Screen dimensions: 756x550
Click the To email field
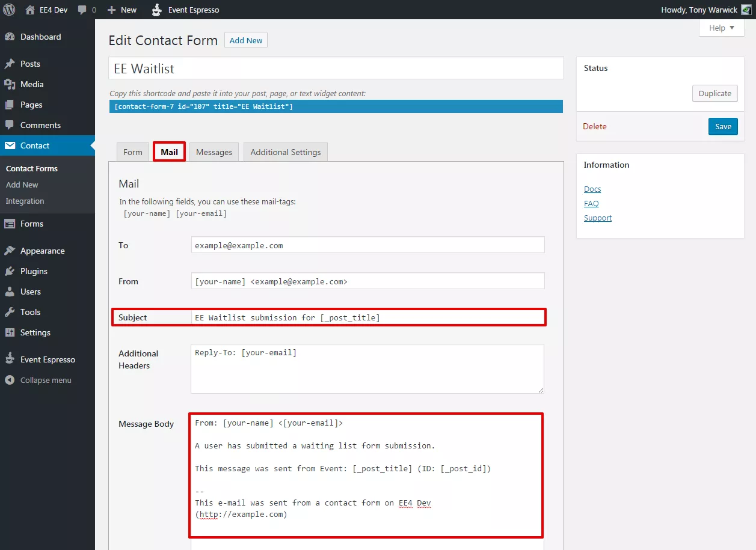point(367,245)
